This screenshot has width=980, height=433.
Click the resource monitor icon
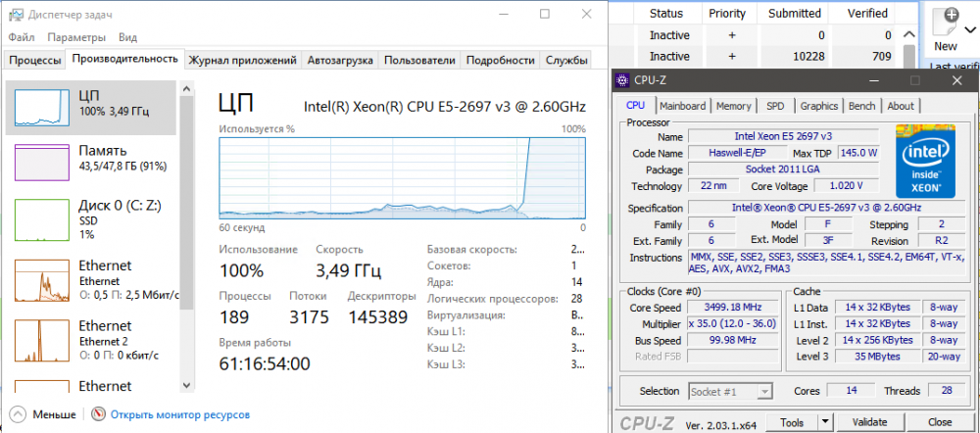pyautogui.click(x=99, y=413)
